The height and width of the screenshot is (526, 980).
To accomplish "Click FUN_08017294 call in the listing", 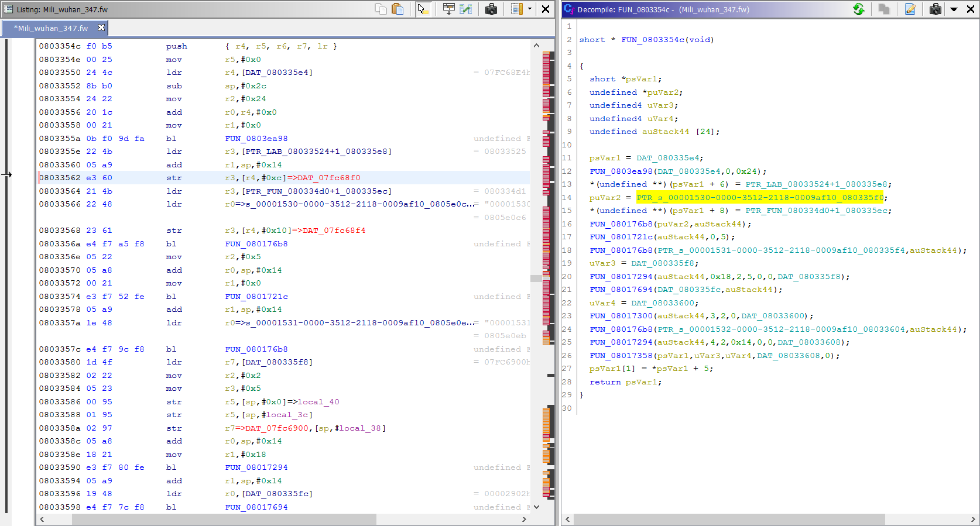I will tap(256, 467).
